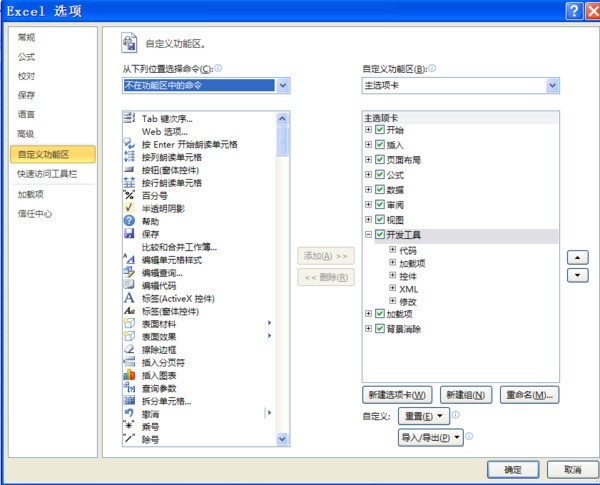The height and width of the screenshot is (485, 600).
Task: Click the 新建选项卡 button
Action: 397,395
